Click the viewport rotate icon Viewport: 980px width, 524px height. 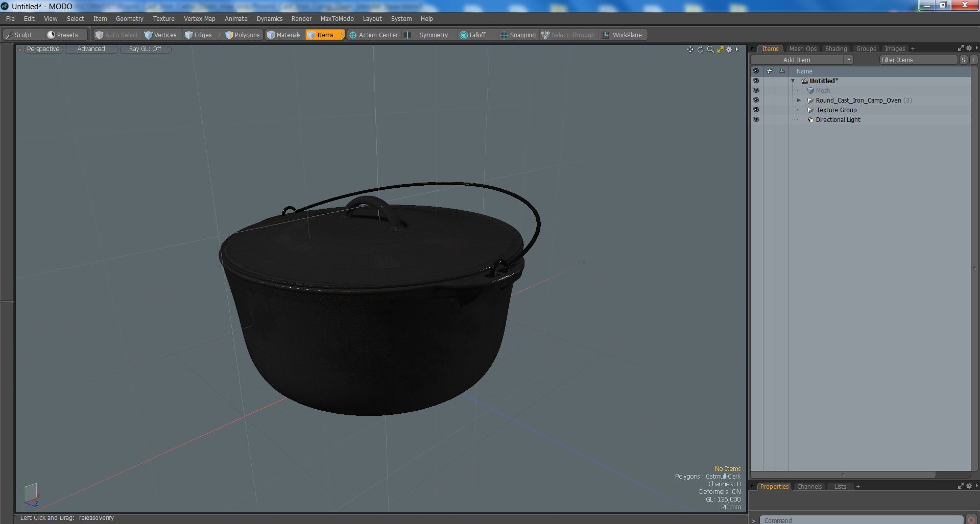pyautogui.click(x=700, y=49)
